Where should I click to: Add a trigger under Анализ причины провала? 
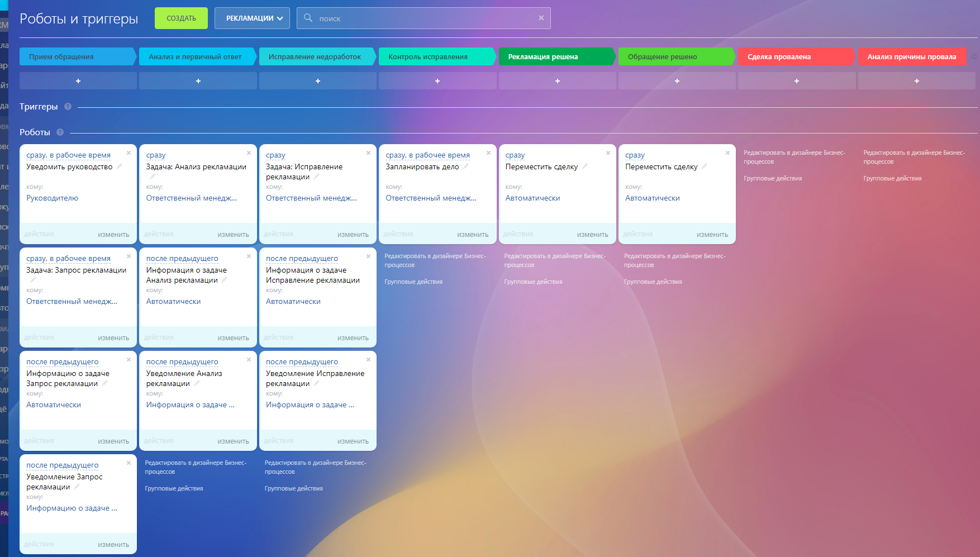917,81
